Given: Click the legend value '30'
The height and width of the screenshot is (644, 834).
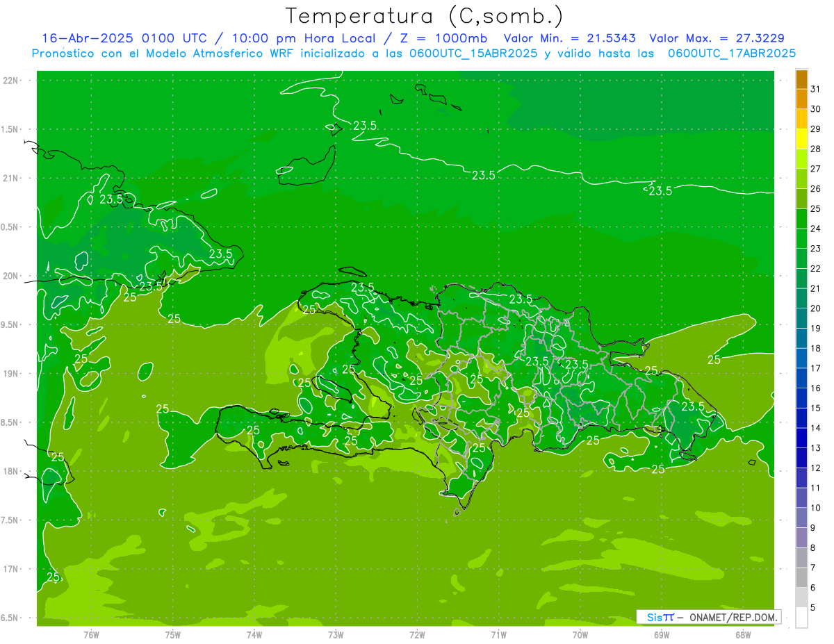Looking at the screenshot, I should (x=816, y=108).
